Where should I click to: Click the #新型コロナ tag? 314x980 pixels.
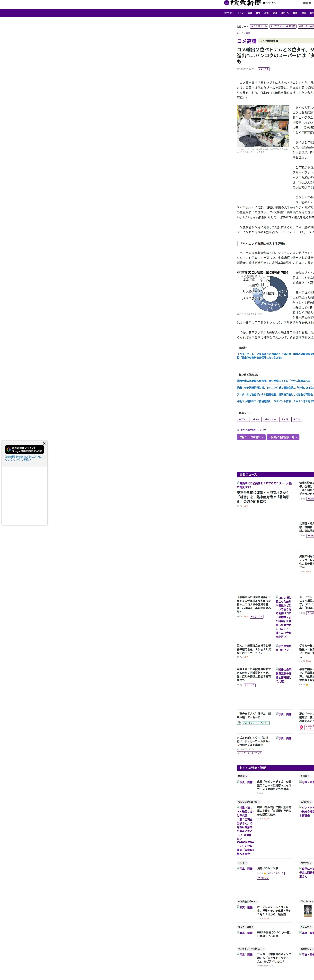pyautogui.click(x=257, y=617)
